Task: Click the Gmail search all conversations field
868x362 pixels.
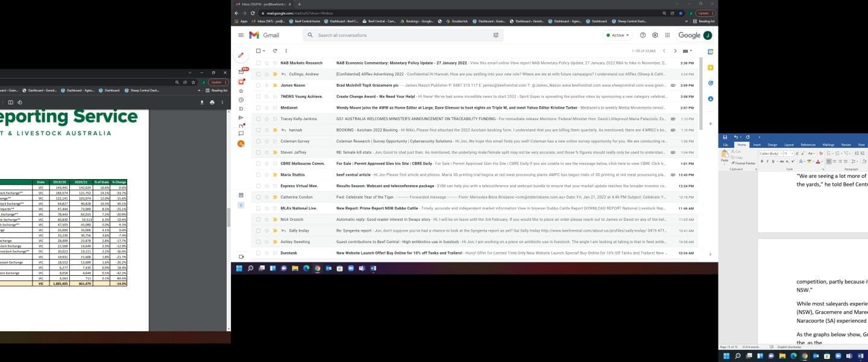Action: 403,35
